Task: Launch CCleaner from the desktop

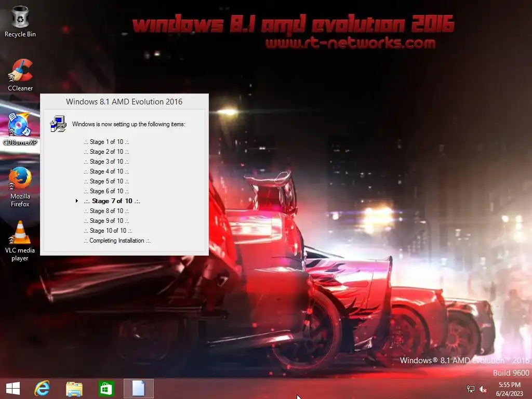Action: (x=20, y=75)
